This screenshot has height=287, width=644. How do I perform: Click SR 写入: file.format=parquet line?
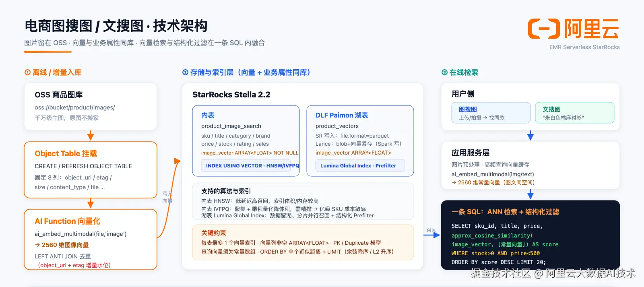352,136
